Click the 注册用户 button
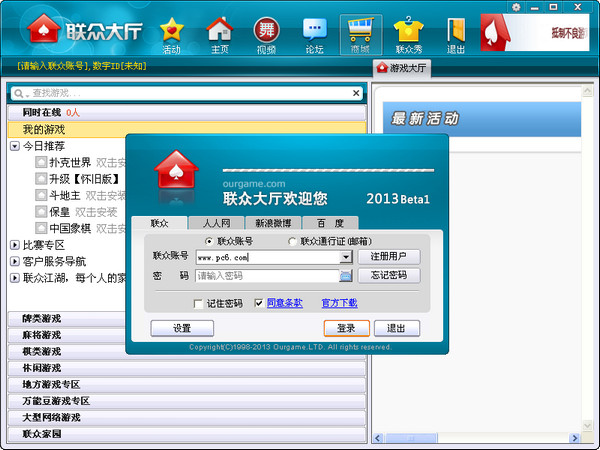The height and width of the screenshot is (450, 600). (389, 256)
